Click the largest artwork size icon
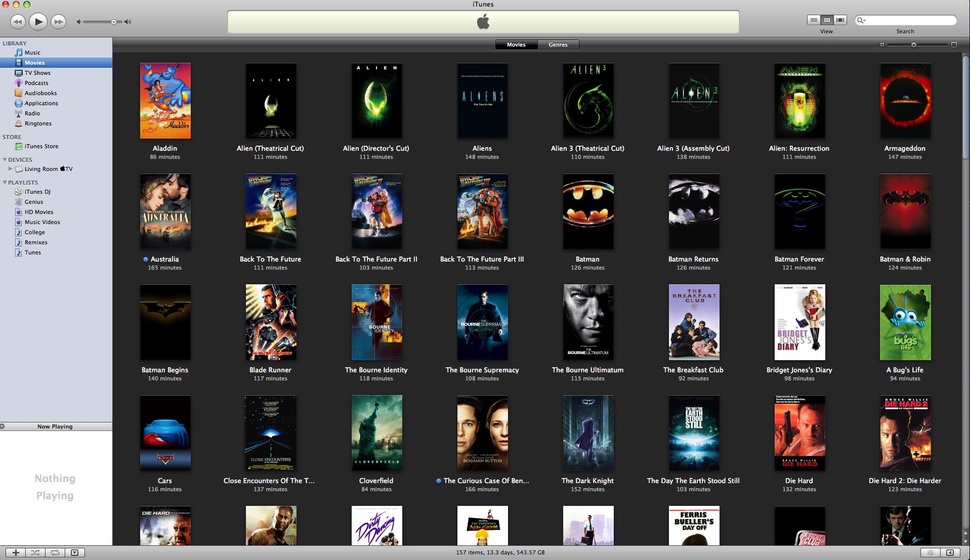This screenshot has height=560, width=970. point(954,45)
